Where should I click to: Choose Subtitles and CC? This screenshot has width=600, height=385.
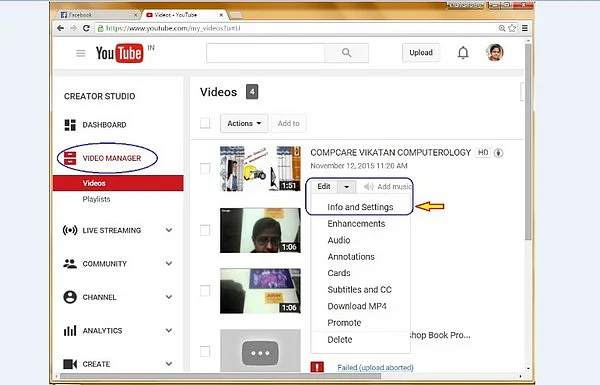[360, 290]
